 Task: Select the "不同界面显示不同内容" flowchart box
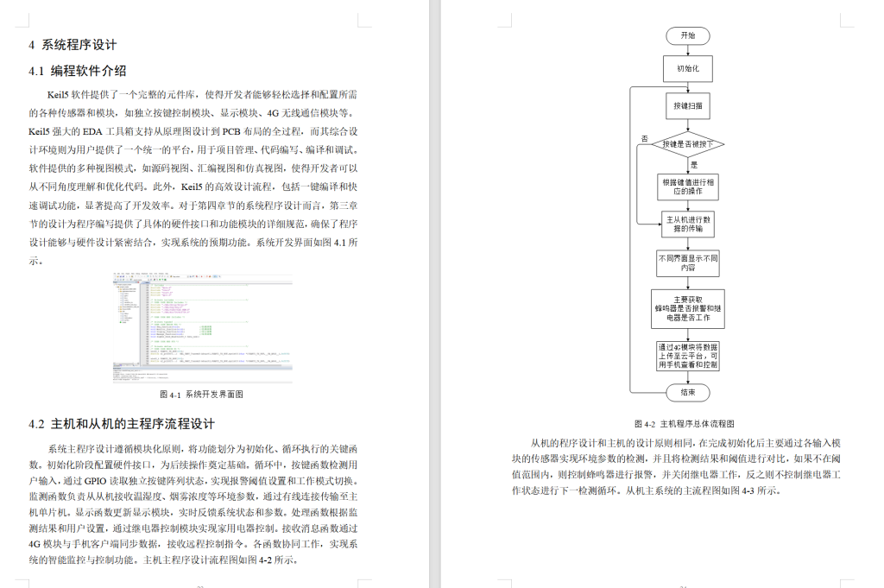(688, 263)
